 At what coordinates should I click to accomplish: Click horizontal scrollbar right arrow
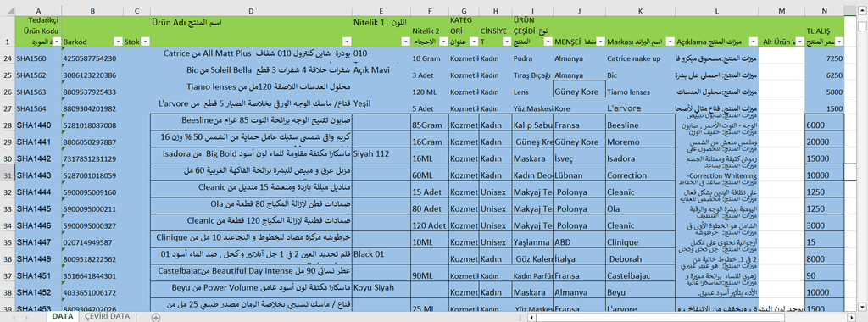pos(853,317)
